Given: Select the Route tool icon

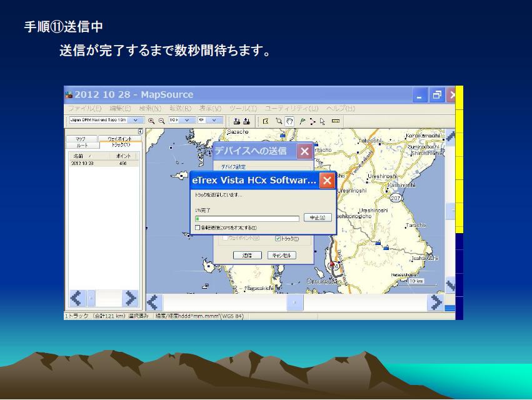Looking at the screenshot, I should 313,121.
